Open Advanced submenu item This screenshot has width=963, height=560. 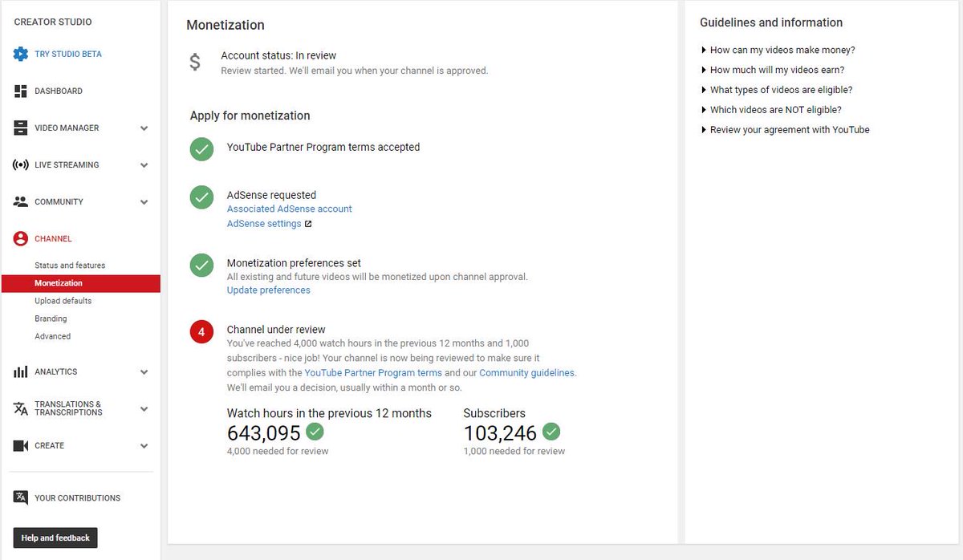[x=53, y=336]
